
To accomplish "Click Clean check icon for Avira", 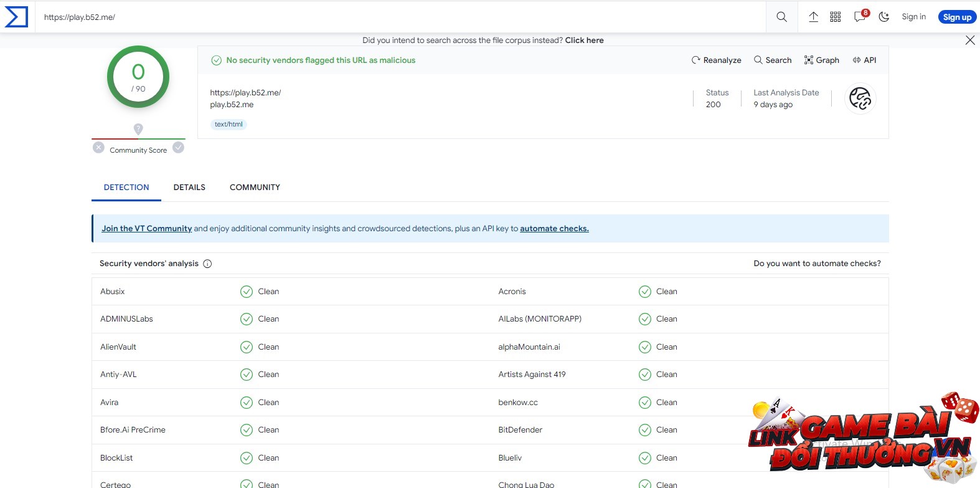I will pyautogui.click(x=247, y=402).
